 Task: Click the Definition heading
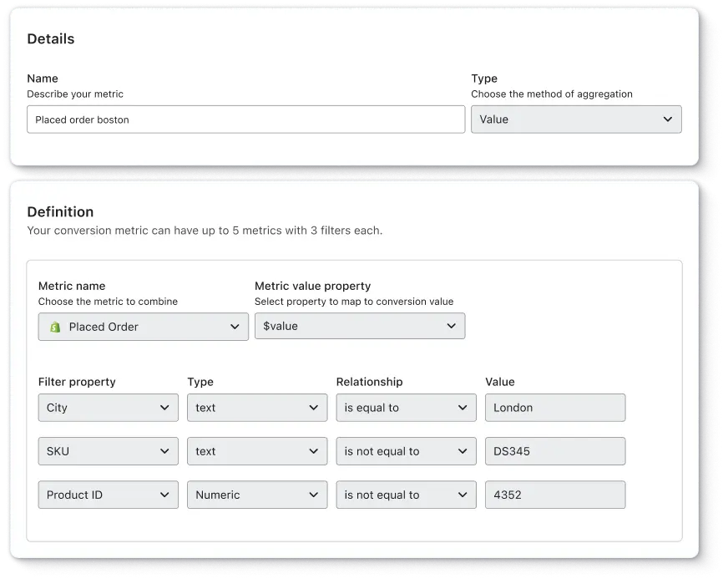click(60, 212)
